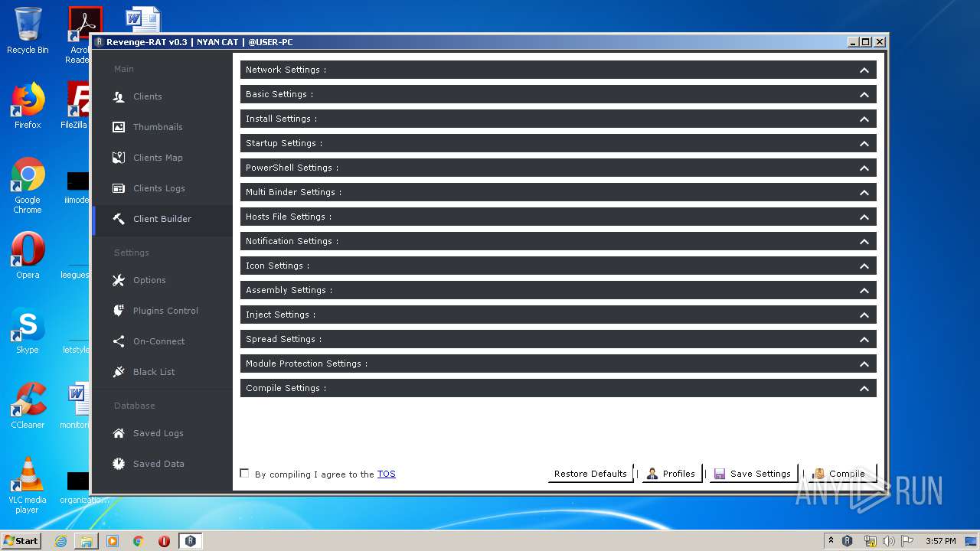Expand the Icon Settings section
Screen dimensions: 980x551
coord(558,266)
